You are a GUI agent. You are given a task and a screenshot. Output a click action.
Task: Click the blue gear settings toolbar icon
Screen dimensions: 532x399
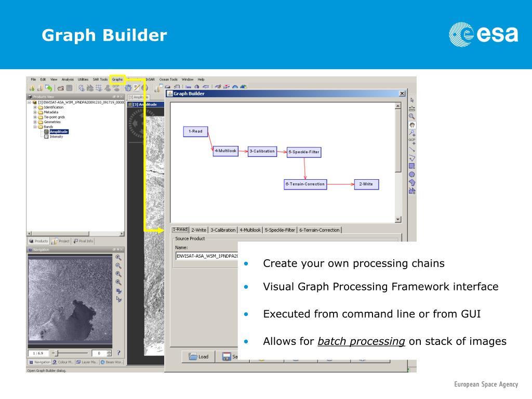tap(128, 88)
